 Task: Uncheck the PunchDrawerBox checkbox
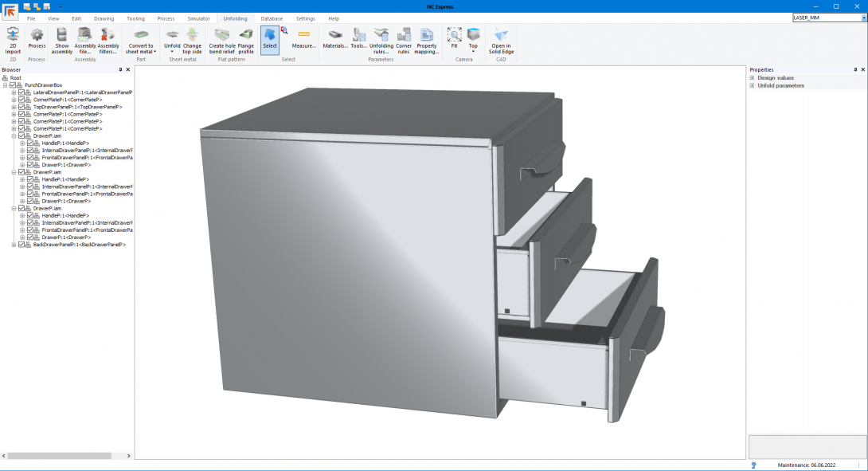tap(14, 85)
